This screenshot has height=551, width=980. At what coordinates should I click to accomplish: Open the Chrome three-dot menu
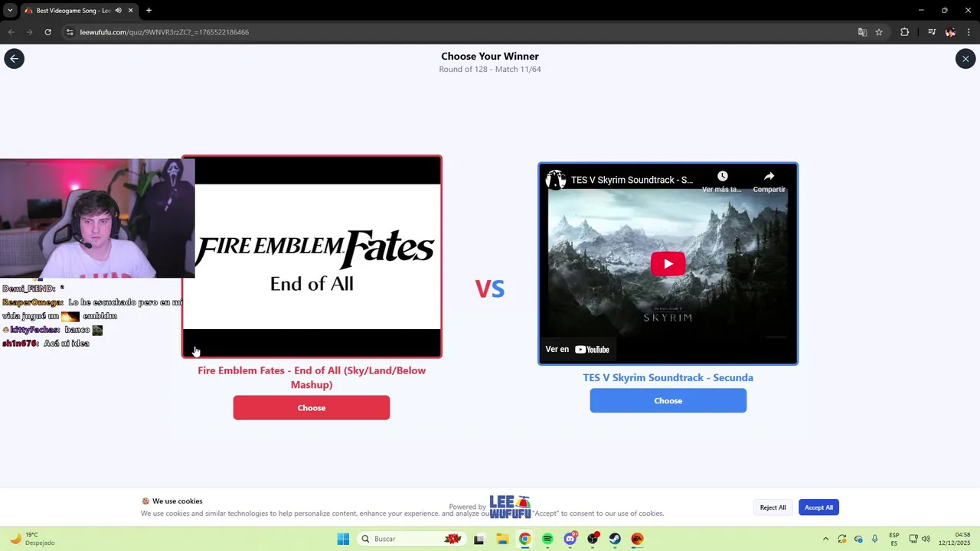(x=969, y=32)
